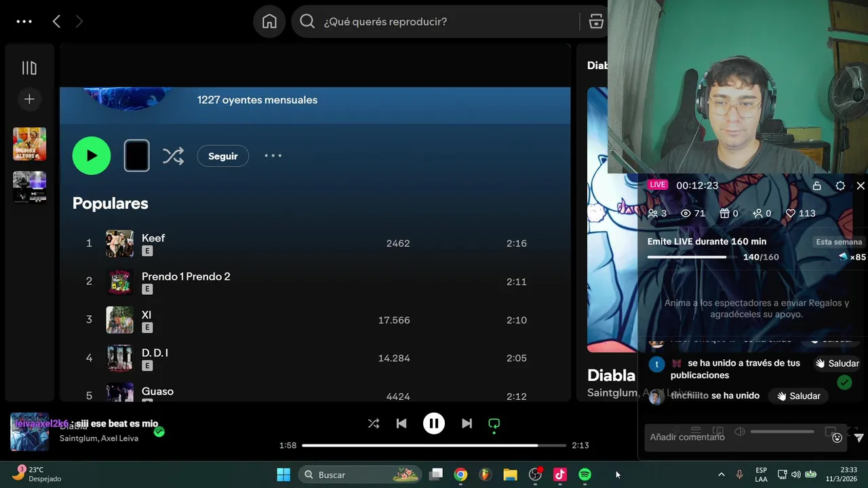The image size is (868, 488).
Task: Open Saintglum artist link in player bar
Action: pos(77,438)
